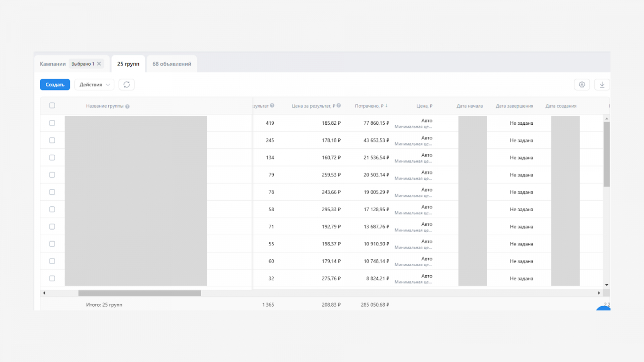Click the up arrow of the vertical scrollbar
Image resolution: width=644 pixels, height=362 pixels.
607,119
